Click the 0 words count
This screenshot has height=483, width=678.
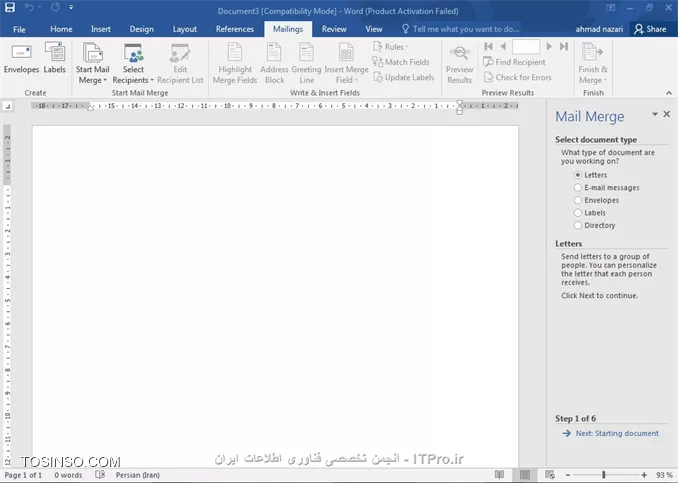(x=68, y=475)
